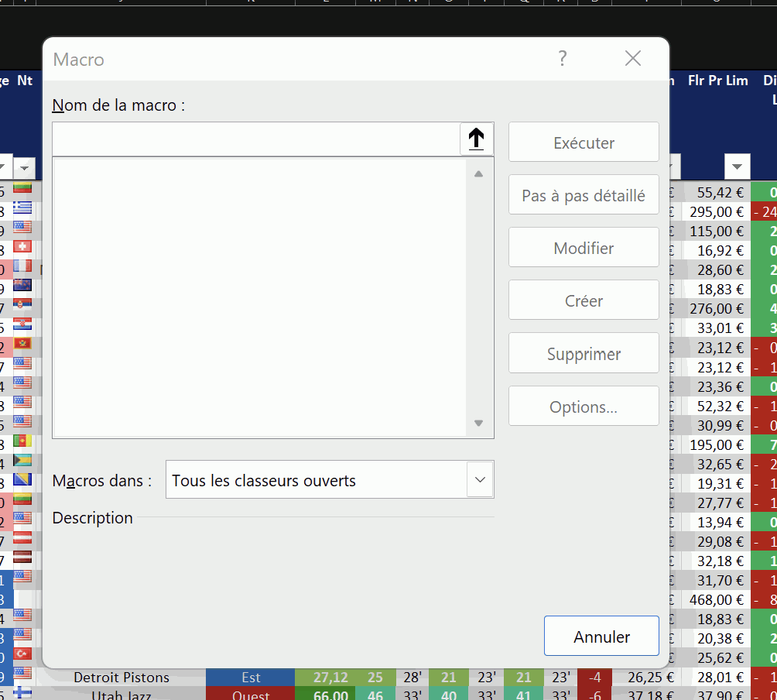Close the Macro dialog with X
The height and width of the screenshot is (700, 777).
pyautogui.click(x=633, y=59)
